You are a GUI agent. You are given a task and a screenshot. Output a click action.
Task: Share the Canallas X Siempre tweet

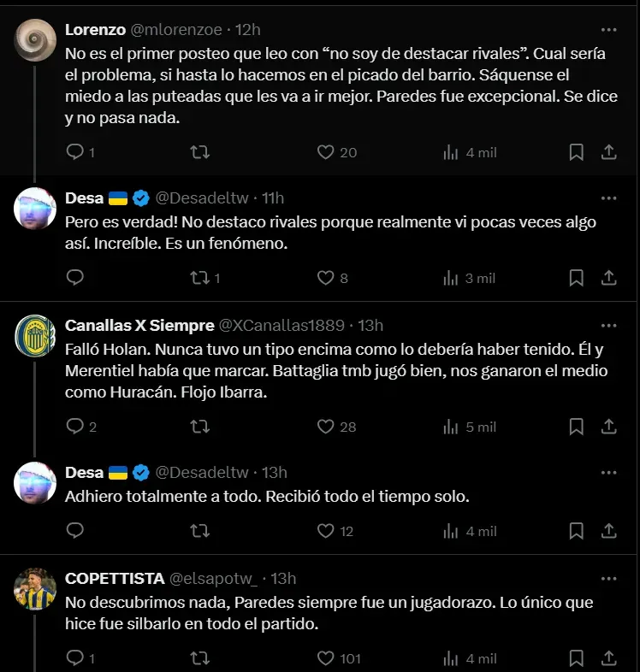click(608, 427)
